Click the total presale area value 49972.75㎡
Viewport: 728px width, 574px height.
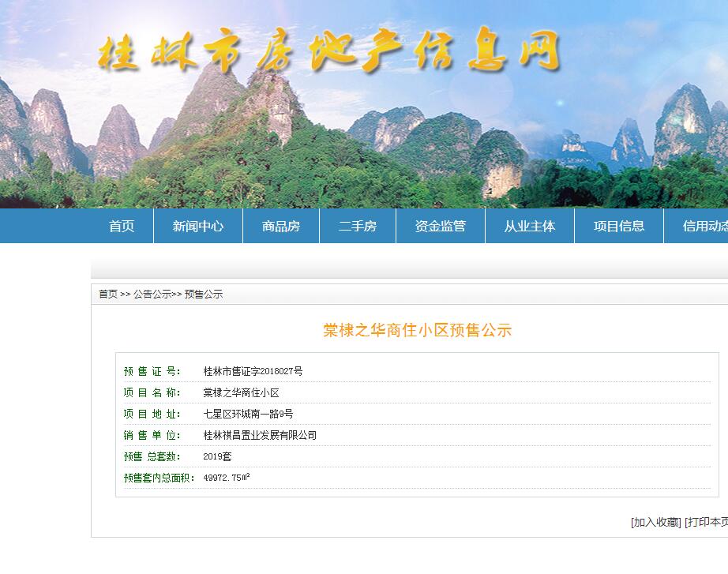point(227,478)
